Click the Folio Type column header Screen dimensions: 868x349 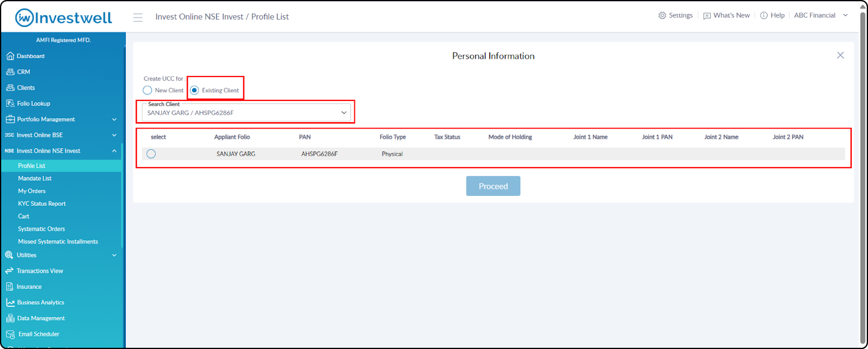pyautogui.click(x=393, y=137)
